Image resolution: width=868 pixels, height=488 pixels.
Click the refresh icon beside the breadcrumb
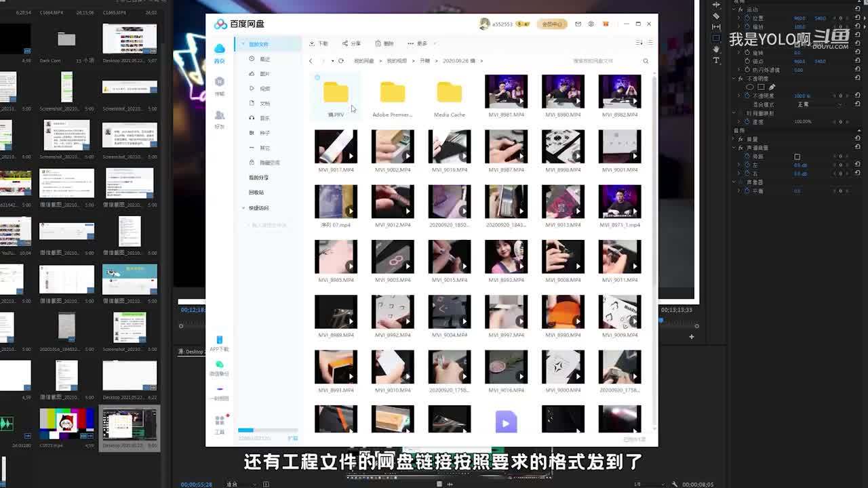pos(341,61)
